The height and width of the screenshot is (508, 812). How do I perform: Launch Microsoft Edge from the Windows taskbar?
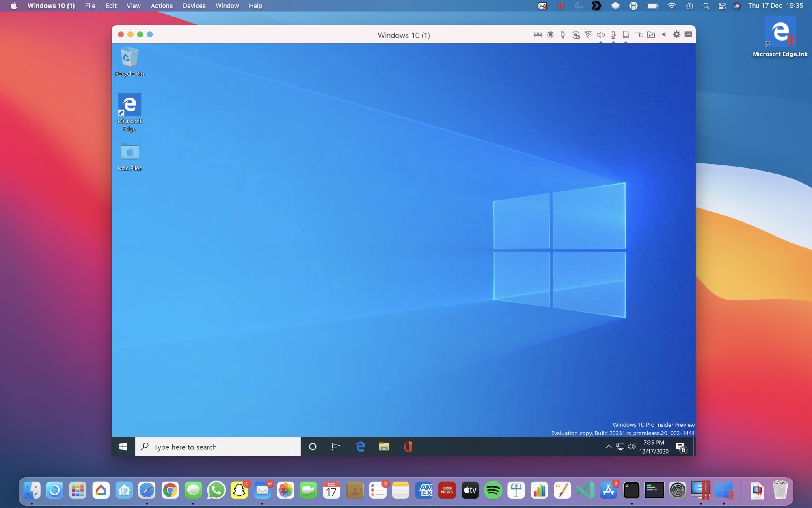pyautogui.click(x=361, y=447)
